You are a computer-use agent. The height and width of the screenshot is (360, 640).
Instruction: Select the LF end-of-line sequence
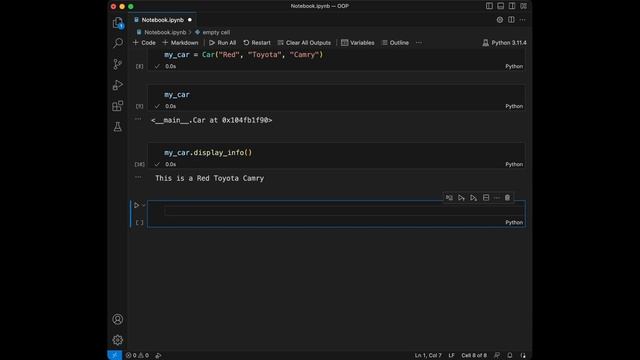[451, 355]
